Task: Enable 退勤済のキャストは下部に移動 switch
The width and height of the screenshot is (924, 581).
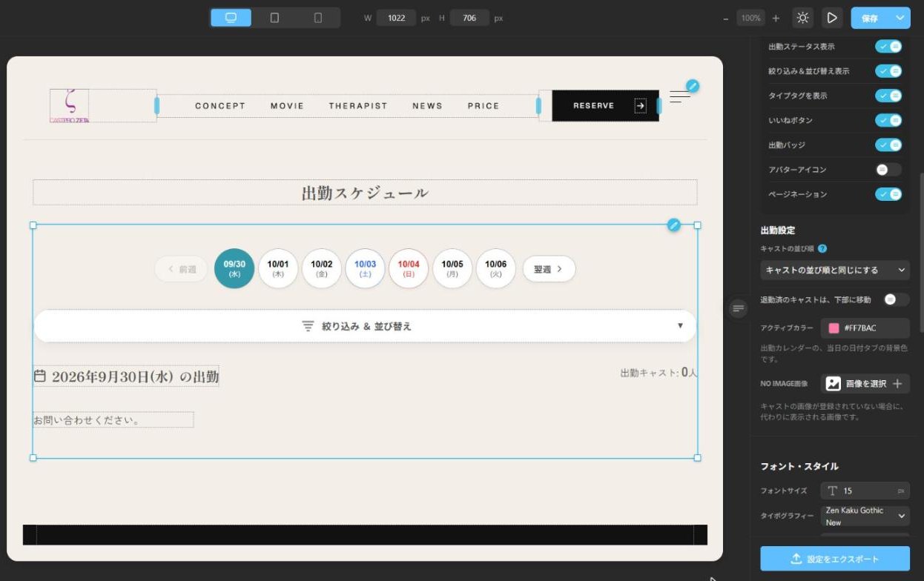Action: click(897, 299)
